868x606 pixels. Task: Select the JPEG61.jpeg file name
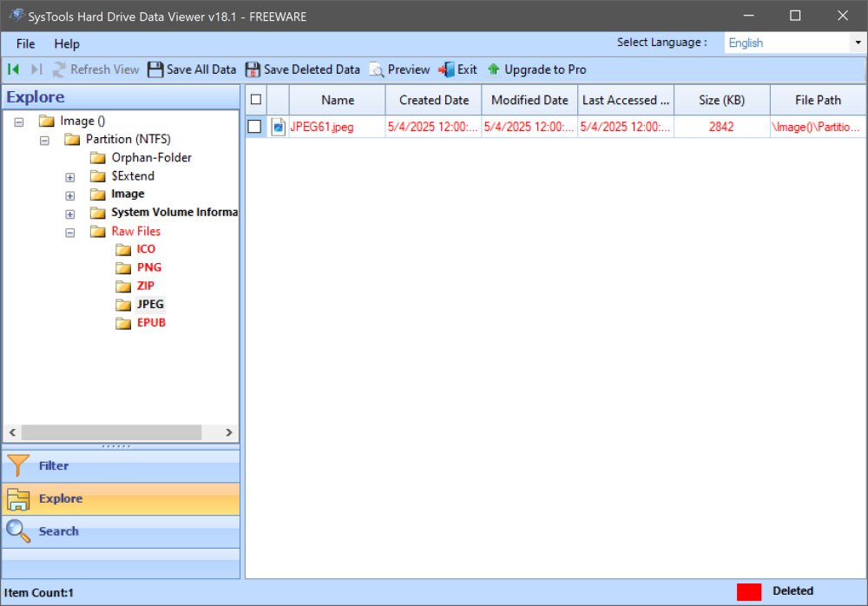tap(322, 127)
